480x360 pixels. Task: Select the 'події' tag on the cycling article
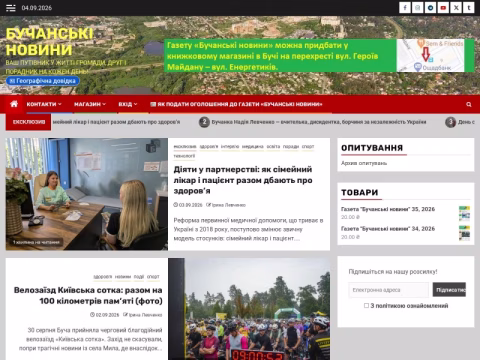tap(139, 277)
